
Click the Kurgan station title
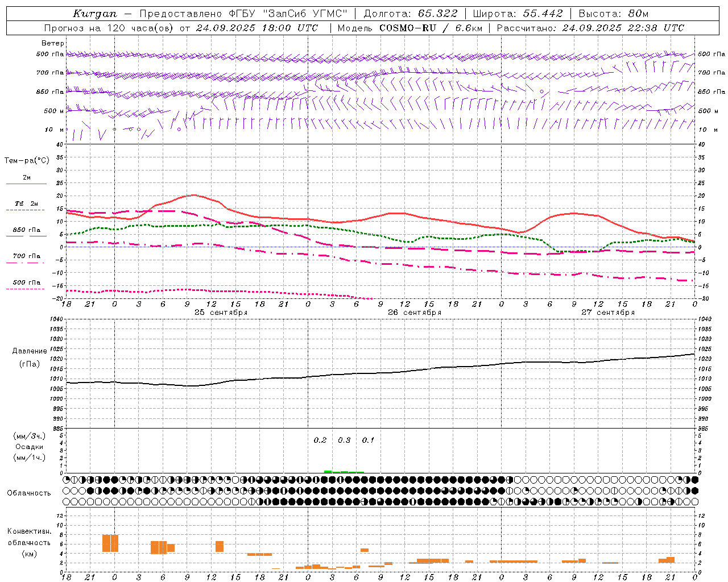pos(94,14)
